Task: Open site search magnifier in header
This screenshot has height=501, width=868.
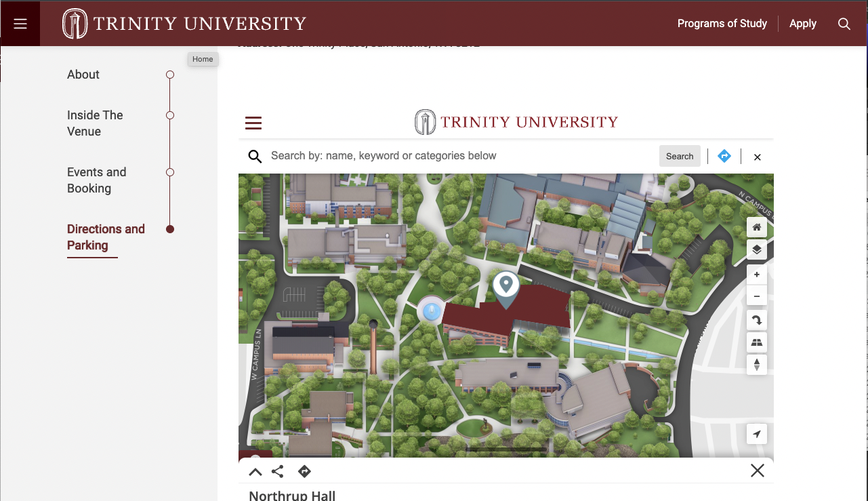Action: 844,24
